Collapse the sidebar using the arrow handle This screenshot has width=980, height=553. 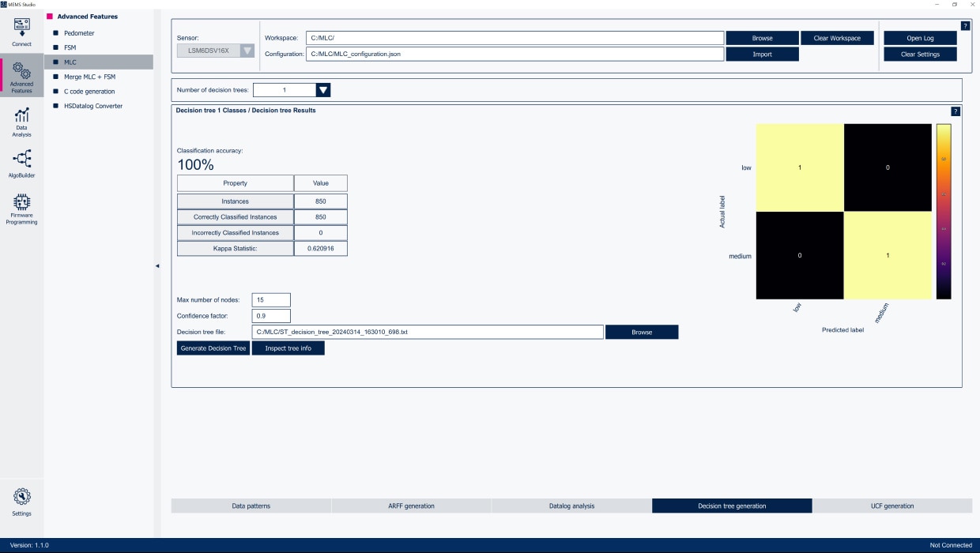[156, 266]
